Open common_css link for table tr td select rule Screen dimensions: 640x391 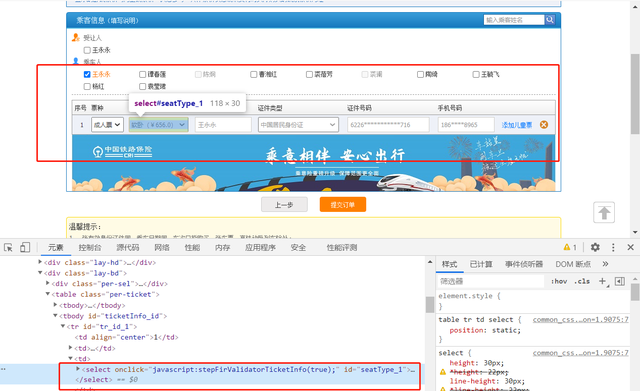tap(580, 320)
